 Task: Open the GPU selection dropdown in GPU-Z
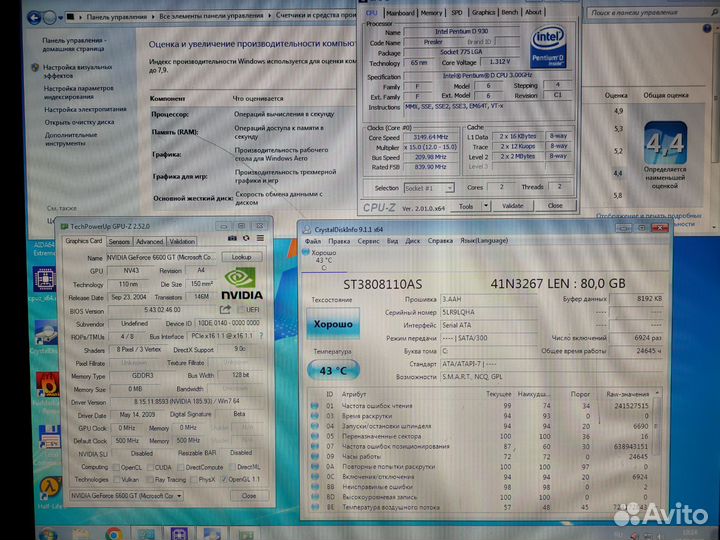[x=126, y=496]
